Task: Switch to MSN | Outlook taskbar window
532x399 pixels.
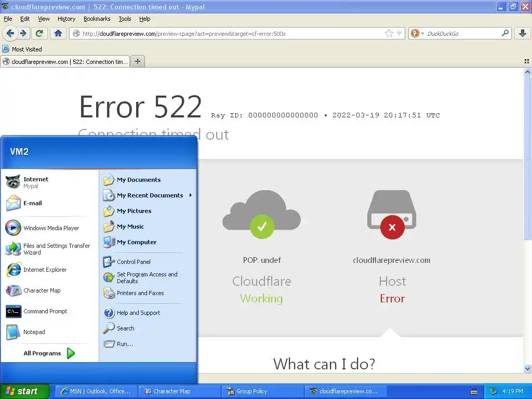Action: (x=97, y=391)
